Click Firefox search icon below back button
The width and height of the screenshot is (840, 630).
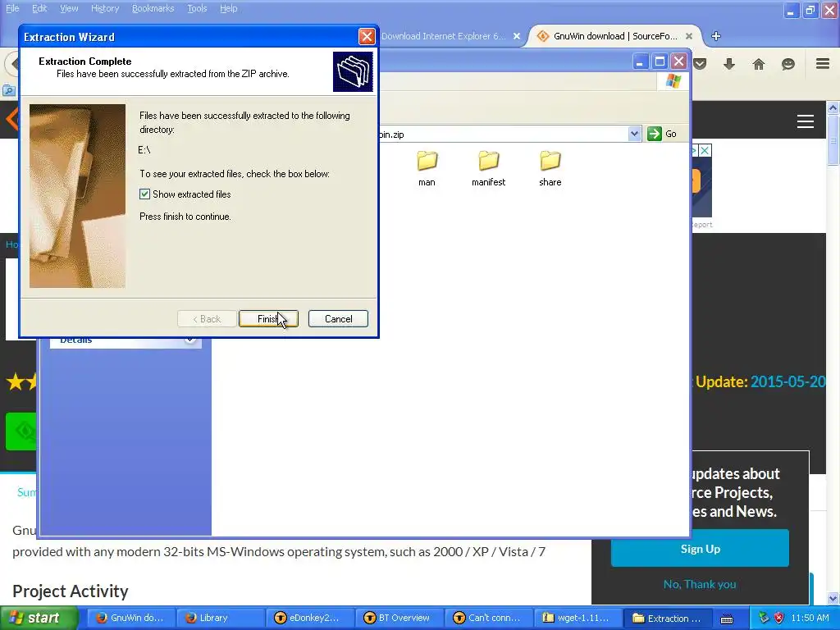pos(9,90)
